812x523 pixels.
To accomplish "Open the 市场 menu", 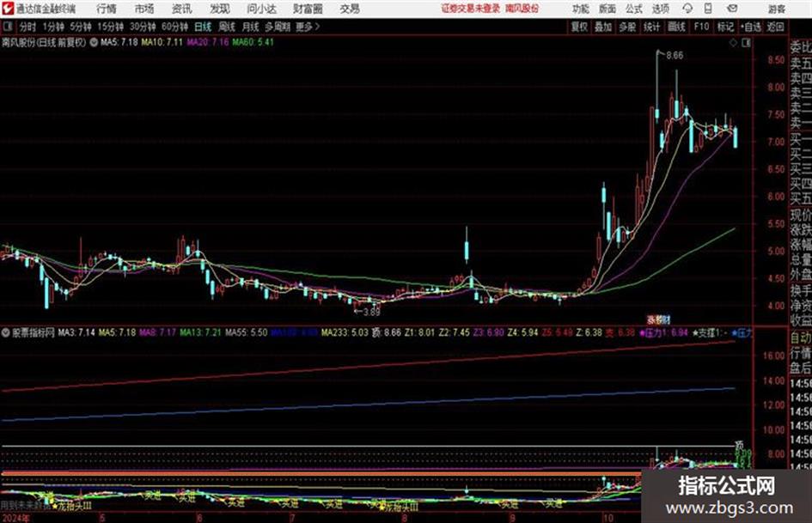I will [x=144, y=9].
